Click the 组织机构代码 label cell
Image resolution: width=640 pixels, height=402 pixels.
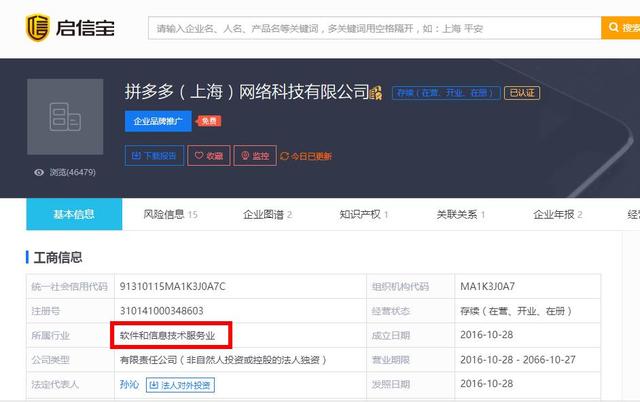click(411, 287)
